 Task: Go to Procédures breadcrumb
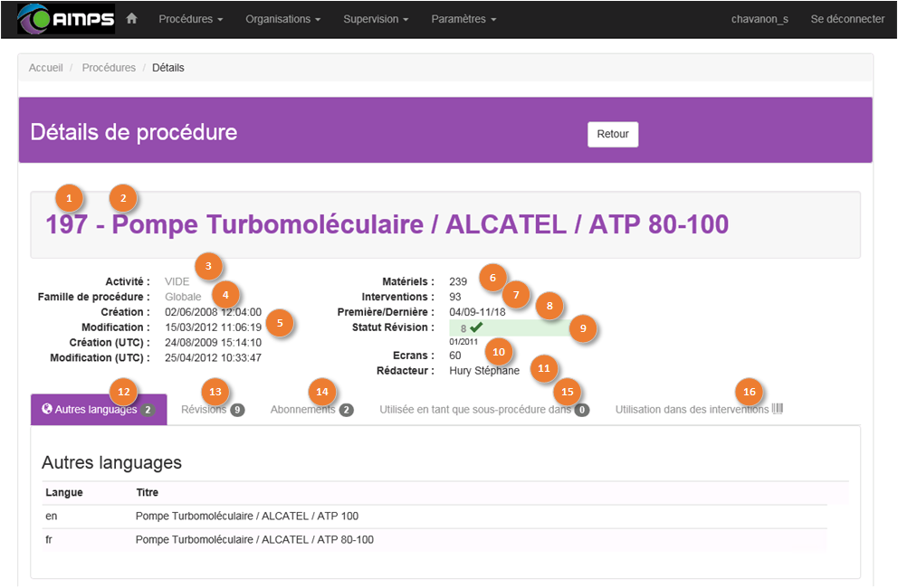point(109,68)
